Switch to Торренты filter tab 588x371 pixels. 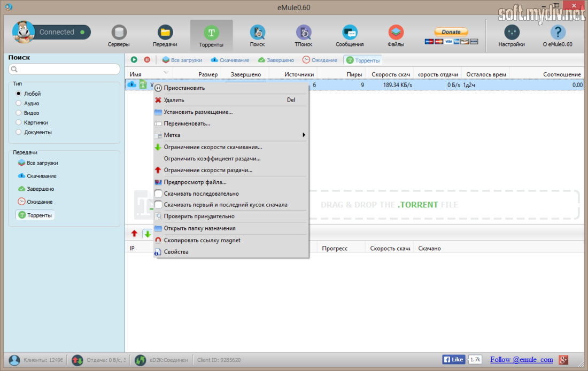tap(363, 60)
